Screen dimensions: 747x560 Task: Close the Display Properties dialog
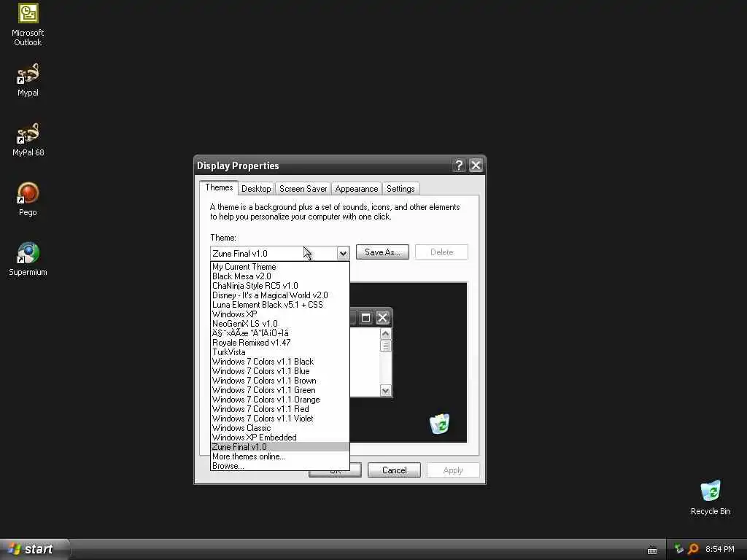[x=476, y=166]
